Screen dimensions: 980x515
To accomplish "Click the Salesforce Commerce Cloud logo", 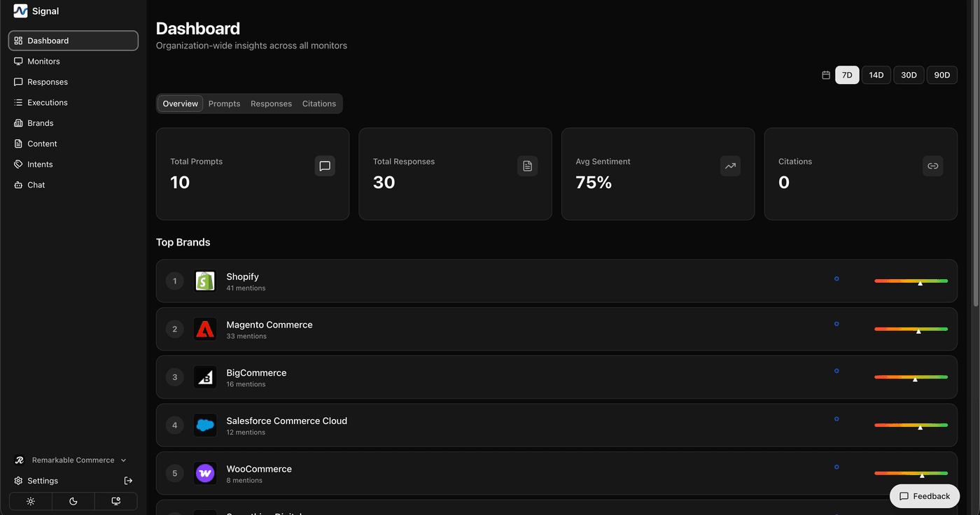I will (x=205, y=425).
